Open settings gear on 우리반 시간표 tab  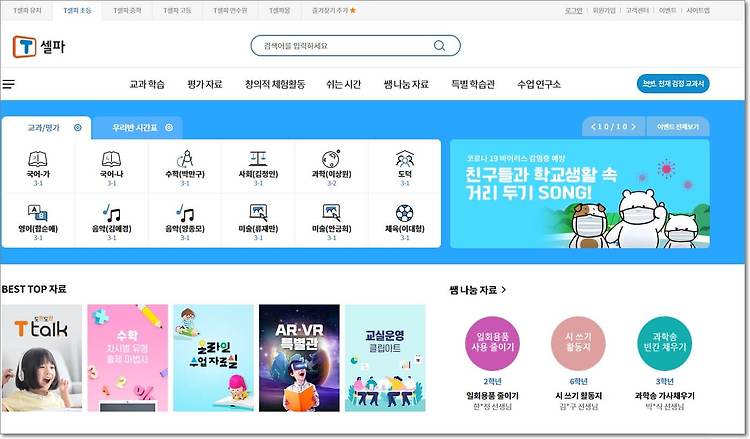(x=169, y=127)
